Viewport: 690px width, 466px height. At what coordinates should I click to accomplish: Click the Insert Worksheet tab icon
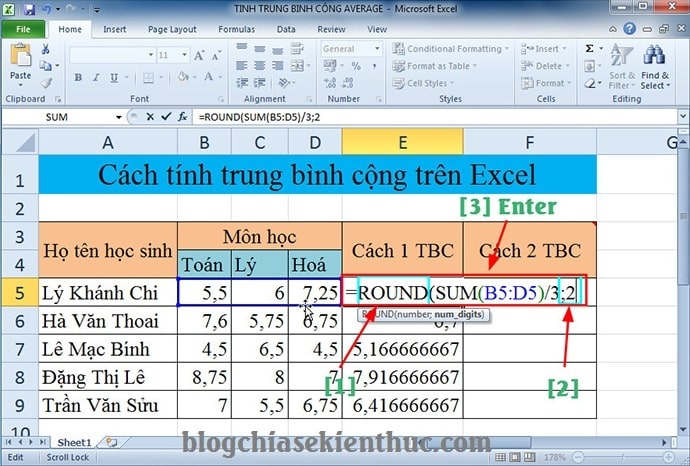pyautogui.click(x=111, y=442)
